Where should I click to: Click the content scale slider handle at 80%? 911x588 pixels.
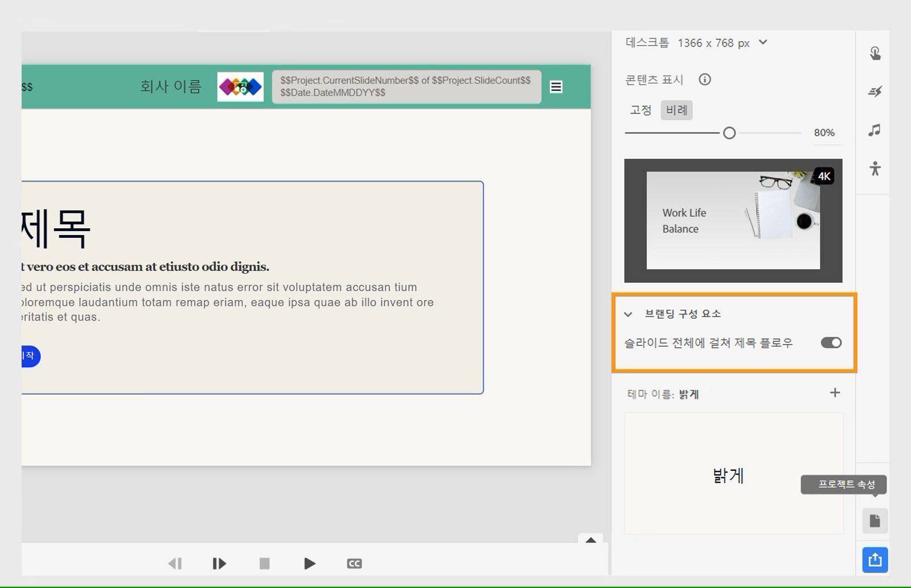click(x=729, y=133)
